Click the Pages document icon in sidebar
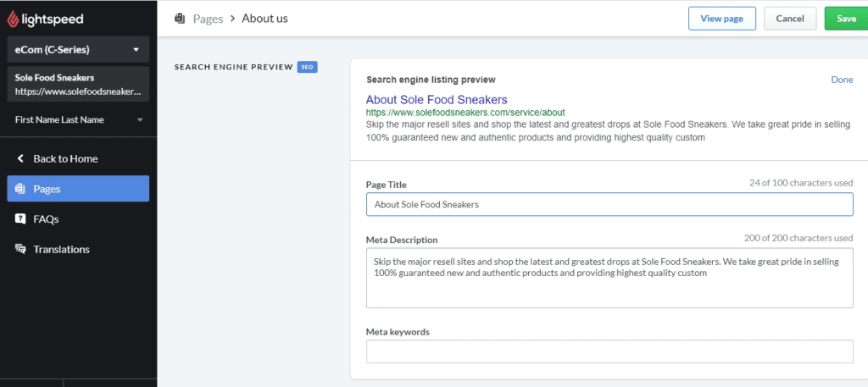The height and width of the screenshot is (387, 868). point(20,189)
